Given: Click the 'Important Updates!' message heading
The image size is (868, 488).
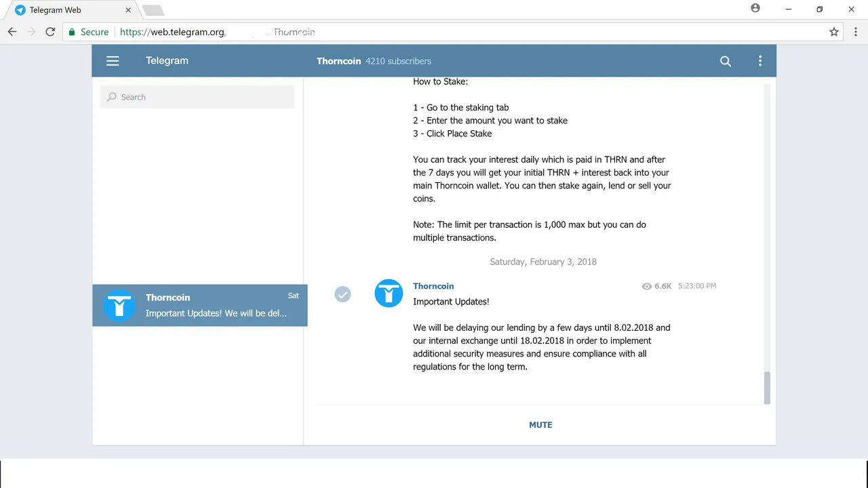Looking at the screenshot, I should (x=451, y=302).
